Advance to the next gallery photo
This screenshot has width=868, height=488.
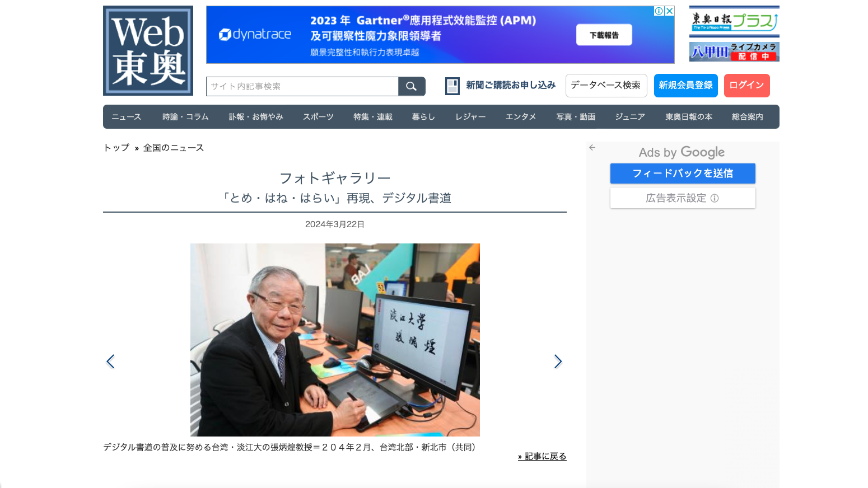pyautogui.click(x=558, y=362)
